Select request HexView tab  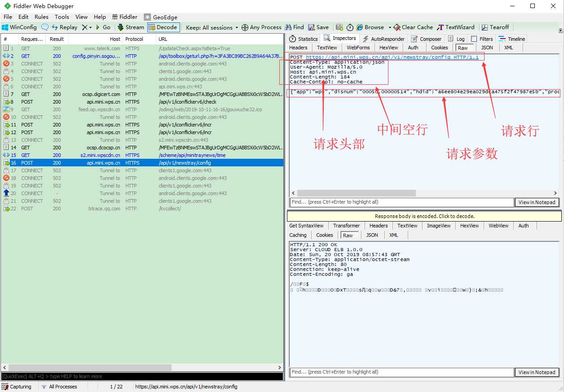click(388, 48)
